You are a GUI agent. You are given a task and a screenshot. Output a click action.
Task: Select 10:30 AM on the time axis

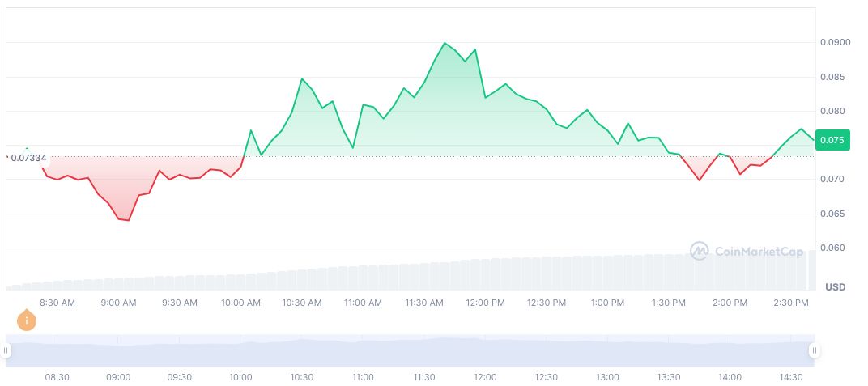pos(301,303)
